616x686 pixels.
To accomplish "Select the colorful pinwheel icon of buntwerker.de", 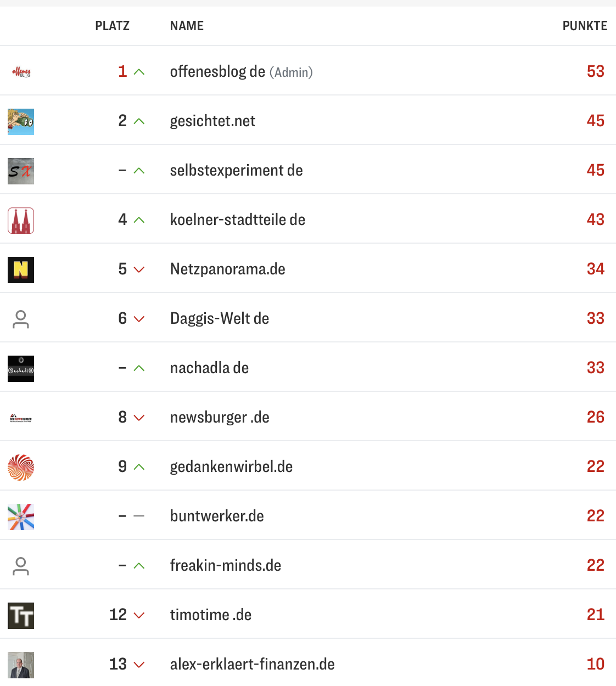I will click(20, 516).
